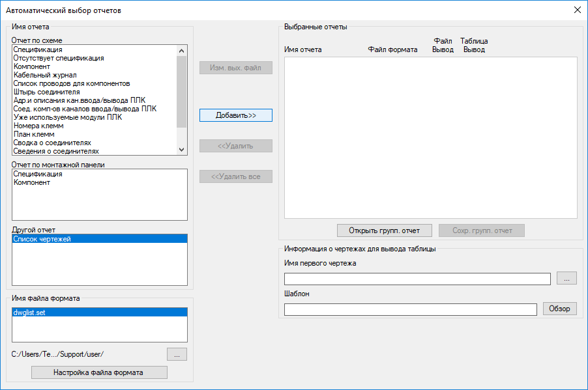
Task: Select Кабельный журнал in schematic reports
Action: [x=45, y=75]
